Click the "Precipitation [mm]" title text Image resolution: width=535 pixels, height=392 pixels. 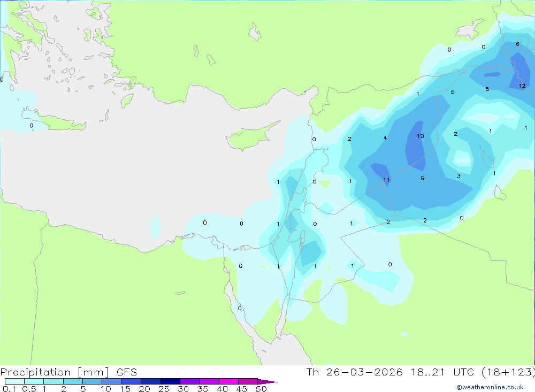pos(55,372)
